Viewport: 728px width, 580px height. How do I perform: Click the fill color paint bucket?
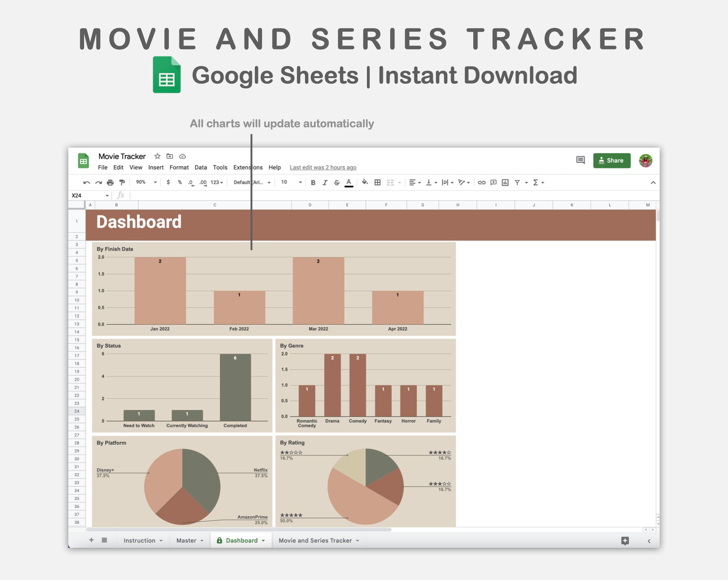pyautogui.click(x=365, y=182)
